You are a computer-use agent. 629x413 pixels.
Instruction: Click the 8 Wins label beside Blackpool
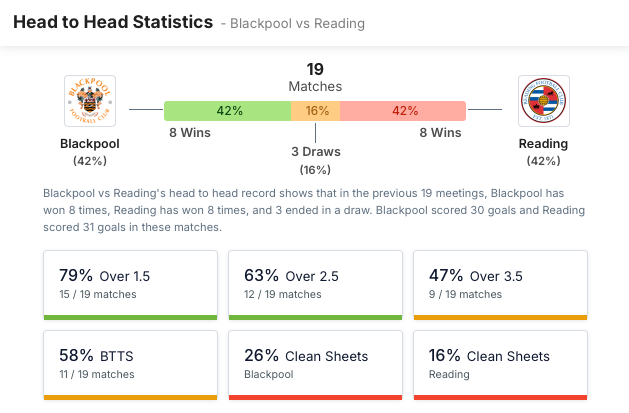188,132
